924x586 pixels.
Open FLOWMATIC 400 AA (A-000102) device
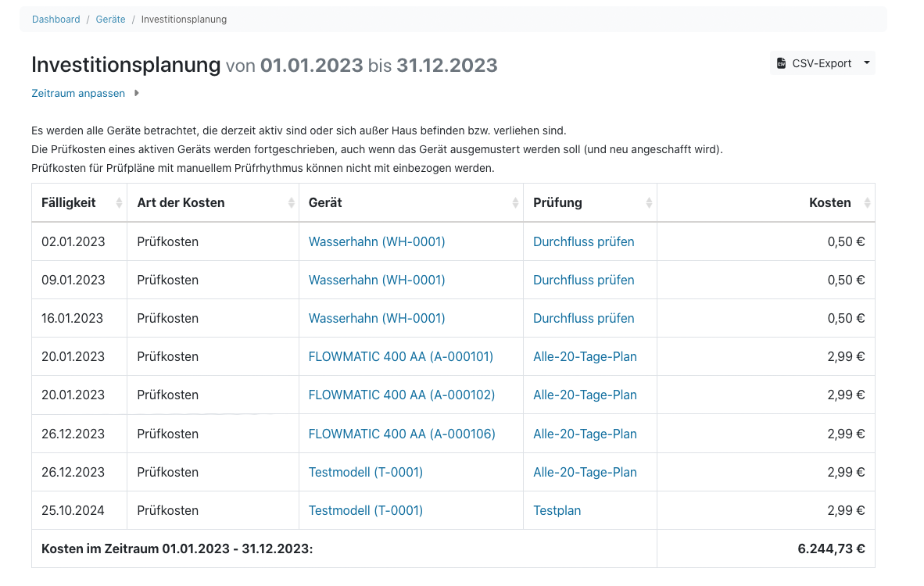[402, 395]
